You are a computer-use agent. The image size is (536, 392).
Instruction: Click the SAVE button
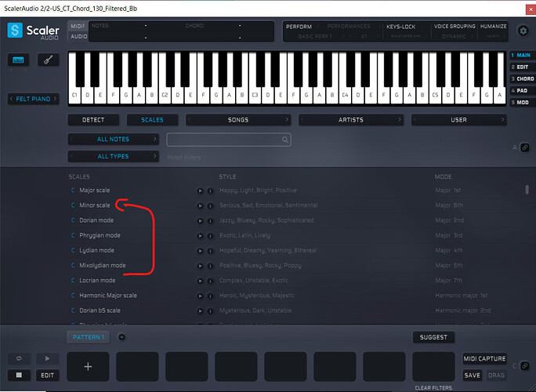(472, 376)
